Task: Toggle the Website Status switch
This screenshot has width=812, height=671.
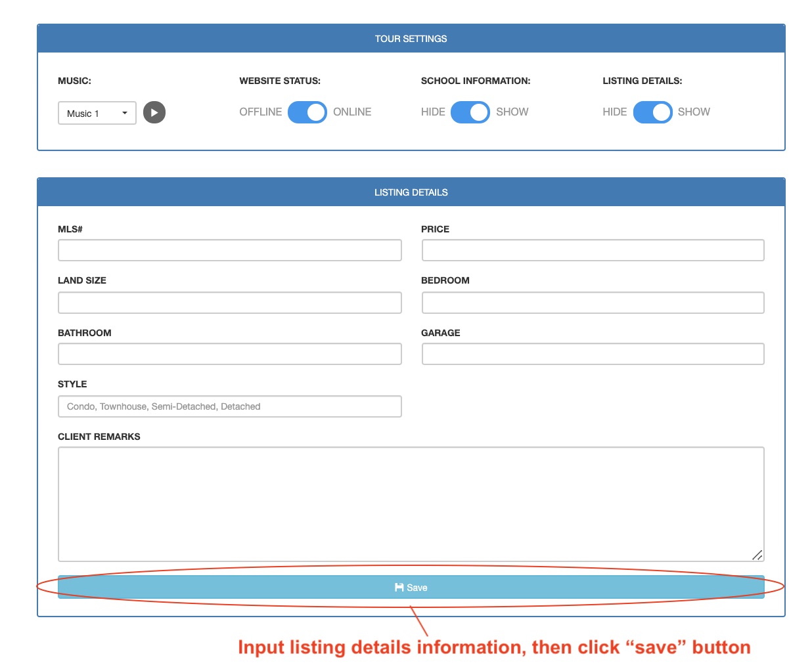Action: (307, 112)
